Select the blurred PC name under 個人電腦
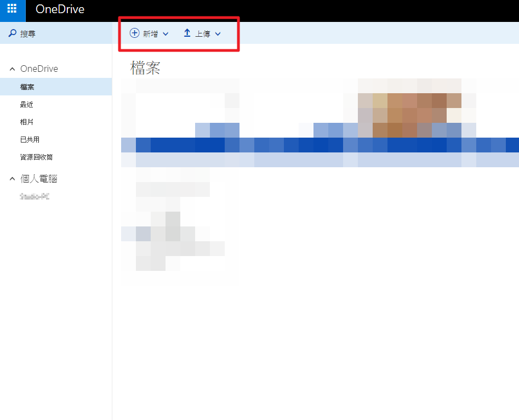The width and height of the screenshot is (519, 420). 35,196
